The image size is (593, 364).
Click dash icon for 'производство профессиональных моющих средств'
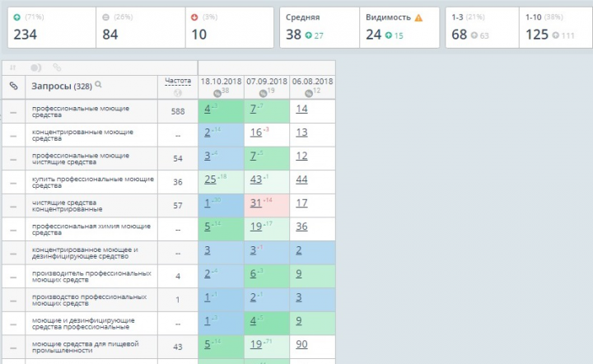click(x=13, y=301)
